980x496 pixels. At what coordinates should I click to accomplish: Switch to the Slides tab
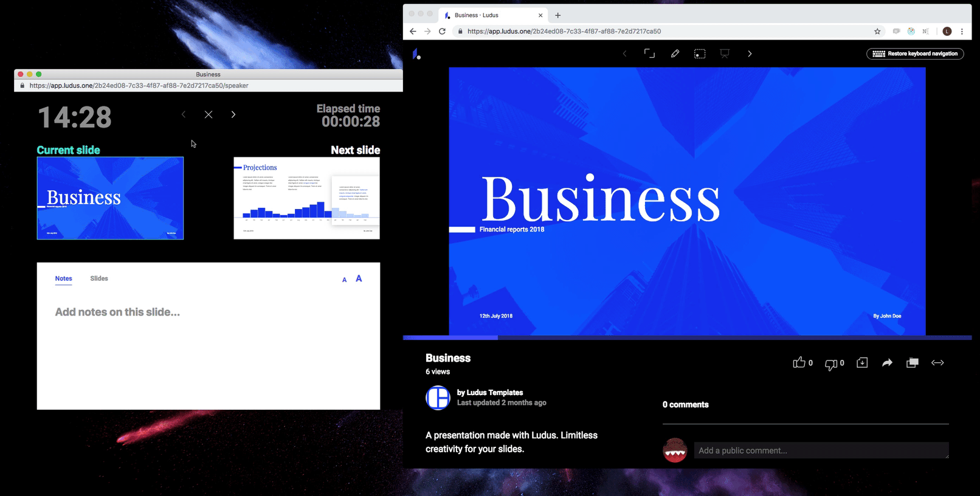tap(99, 278)
